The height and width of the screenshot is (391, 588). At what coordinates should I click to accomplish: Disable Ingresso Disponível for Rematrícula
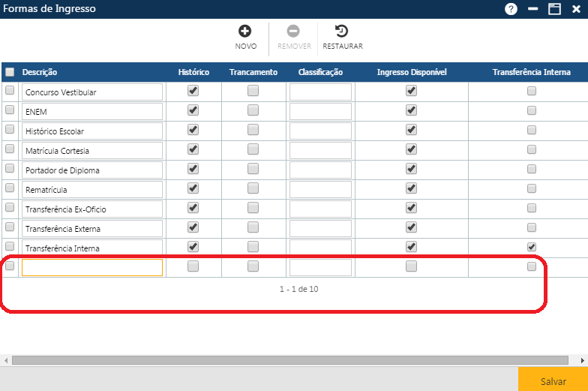coord(411,188)
